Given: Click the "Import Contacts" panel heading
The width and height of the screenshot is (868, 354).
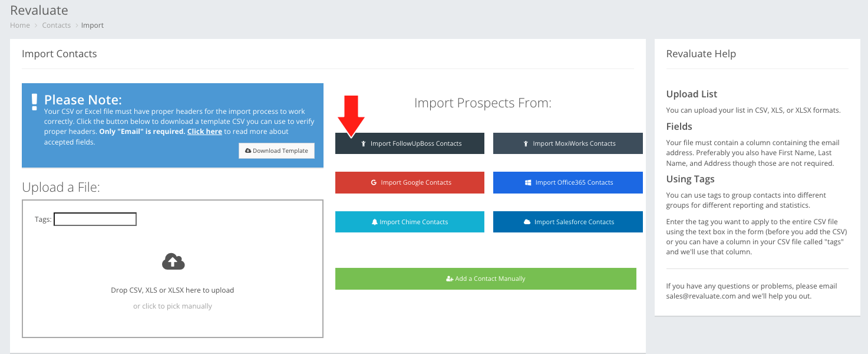Looking at the screenshot, I should [x=59, y=54].
